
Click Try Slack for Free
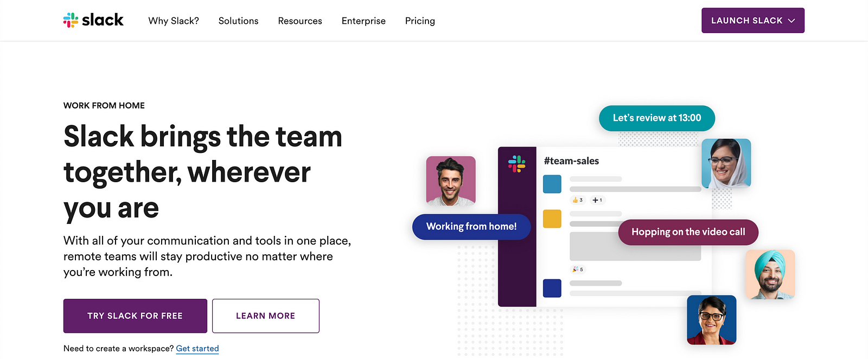pos(135,316)
